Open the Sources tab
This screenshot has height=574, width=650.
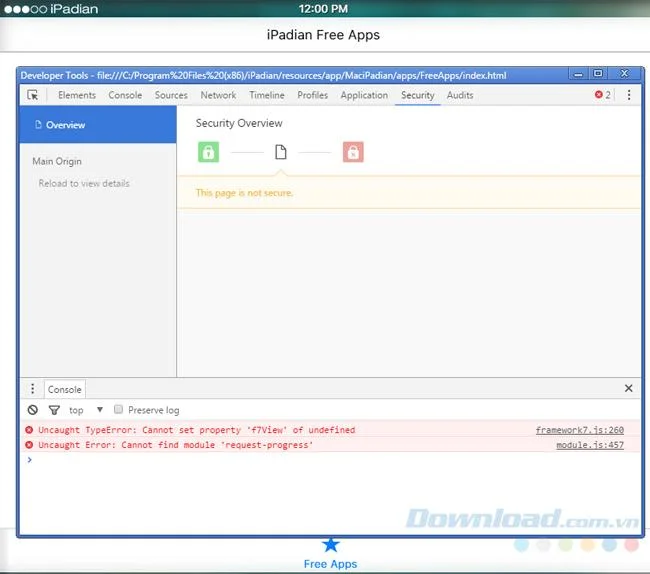[x=171, y=95]
